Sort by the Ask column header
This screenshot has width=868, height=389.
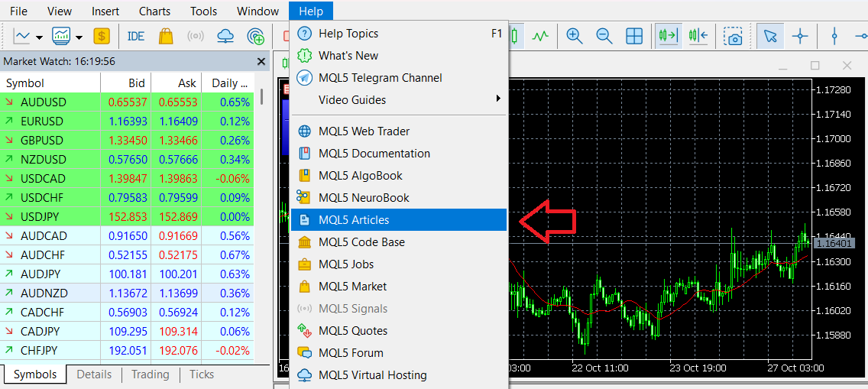click(x=177, y=83)
